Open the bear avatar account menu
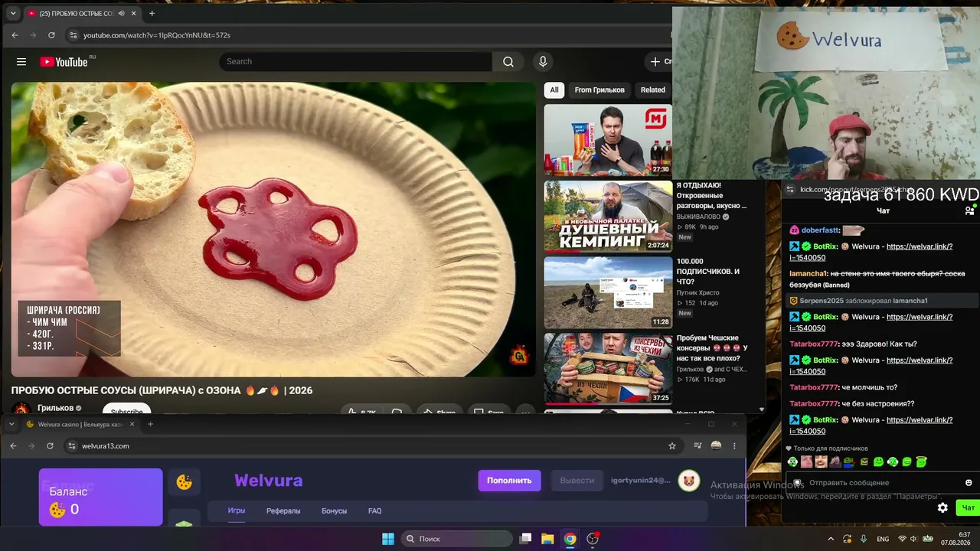The image size is (980, 551). 689,481
